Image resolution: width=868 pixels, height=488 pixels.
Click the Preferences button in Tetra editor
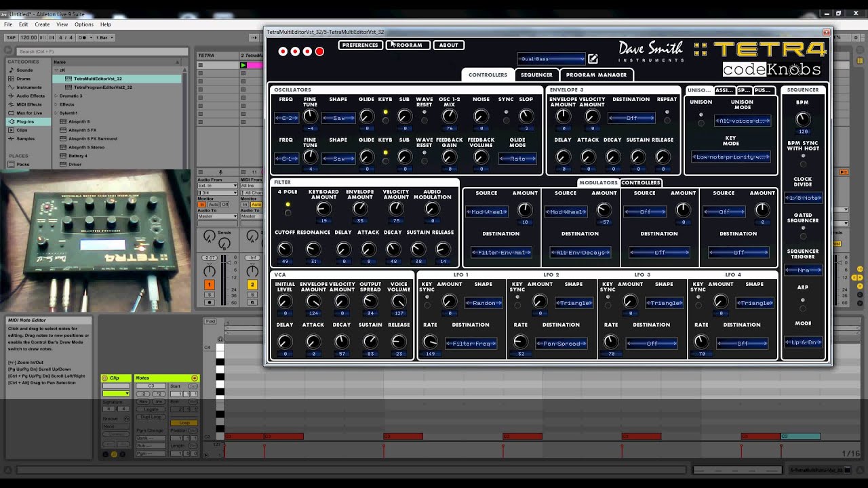(x=360, y=45)
